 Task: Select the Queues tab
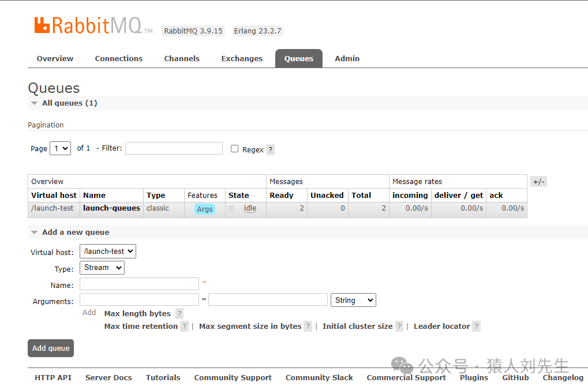point(299,58)
